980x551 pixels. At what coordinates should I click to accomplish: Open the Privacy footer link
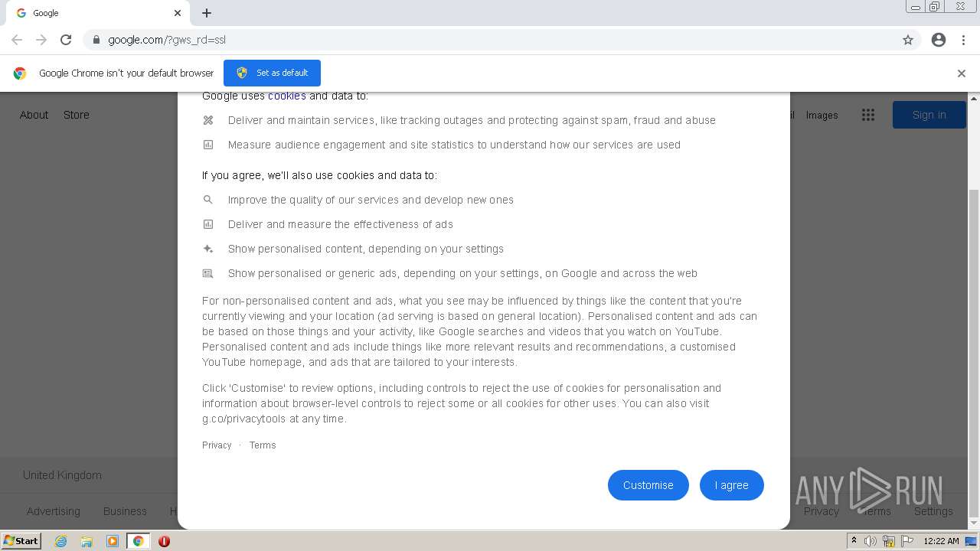(x=822, y=511)
